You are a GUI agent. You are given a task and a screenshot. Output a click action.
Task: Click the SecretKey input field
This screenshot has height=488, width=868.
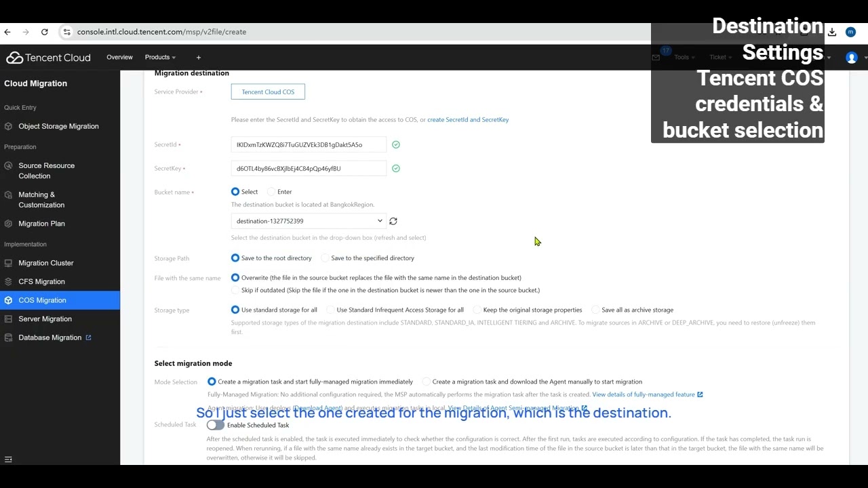309,168
